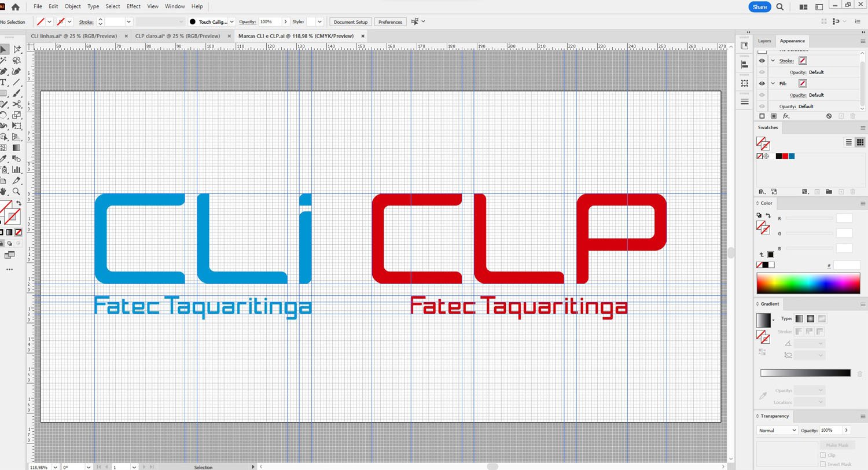
Task: Collapse the Fill attribute row
Action: tap(773, 83)
